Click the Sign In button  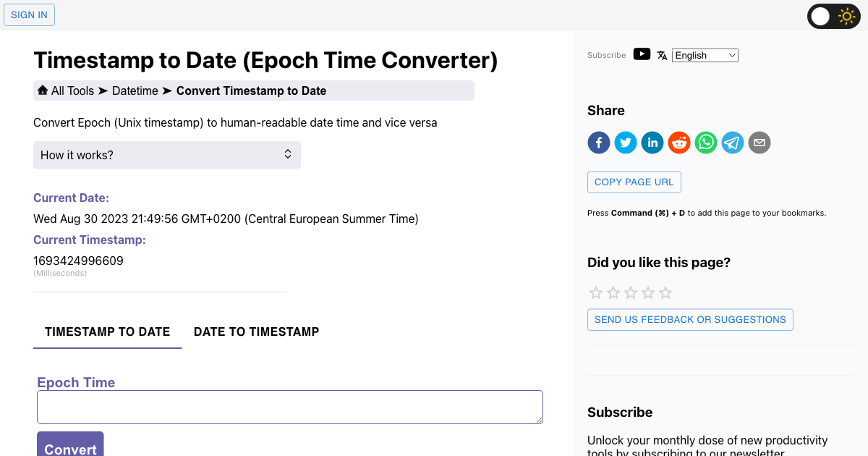(29, 15)
